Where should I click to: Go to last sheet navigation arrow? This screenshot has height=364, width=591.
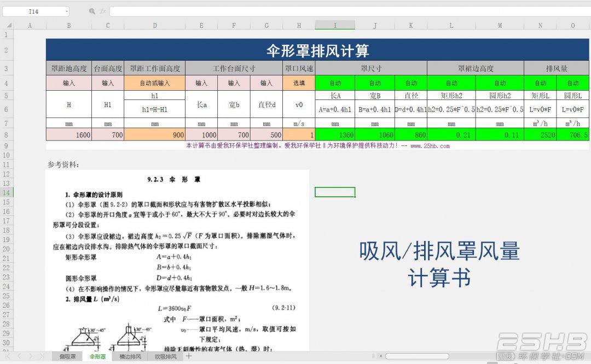42,356
